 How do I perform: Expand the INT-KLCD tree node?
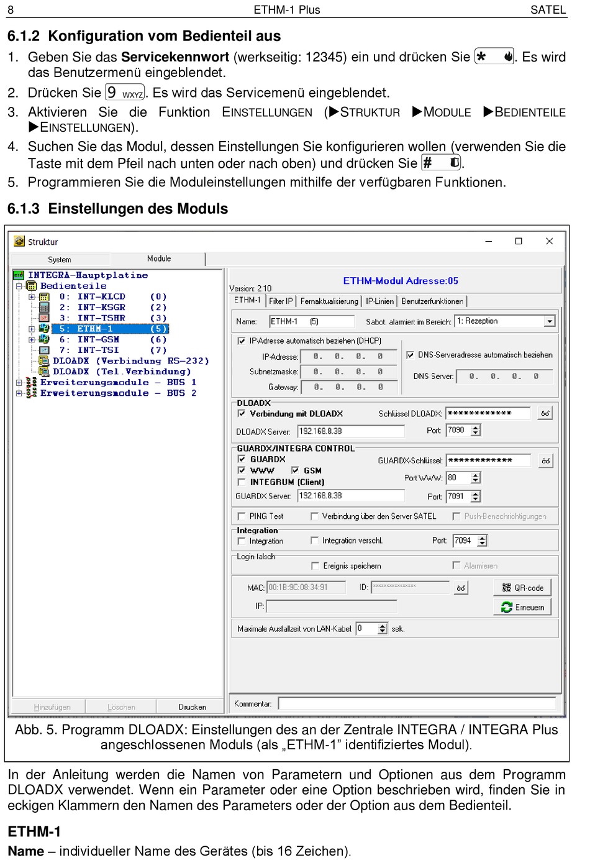point(32,297)
